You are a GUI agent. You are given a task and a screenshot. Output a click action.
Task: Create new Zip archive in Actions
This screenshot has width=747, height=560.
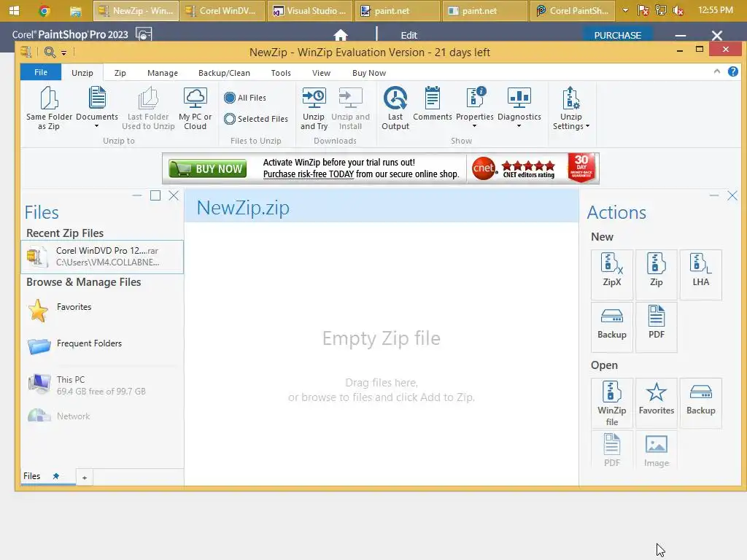click(x=657, y=274)
